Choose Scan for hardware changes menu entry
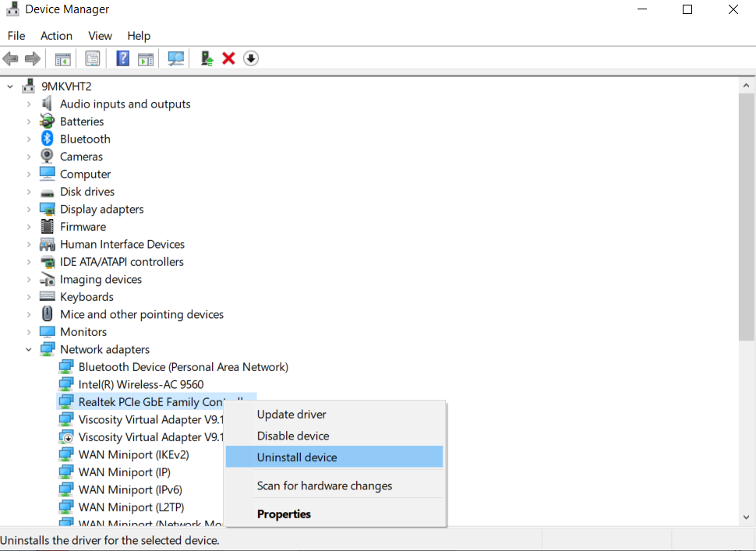Screen dimensions: 756x551 point(334,486)
